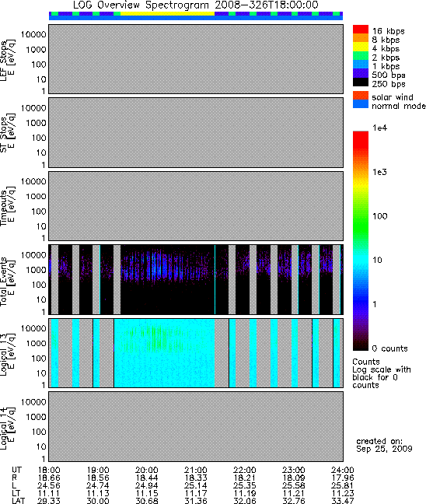Click the '24:00' UT time label
This screenshot has height=504, width=426.
343,471
